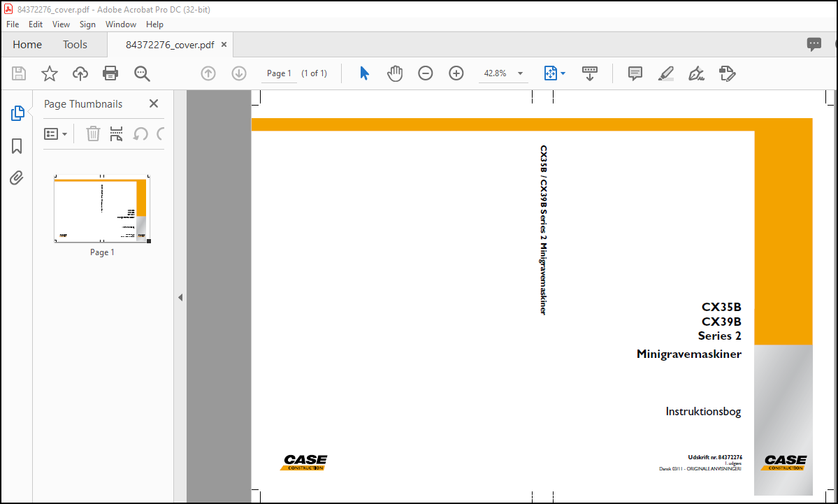
Task: Open the File menu
Action: click(13, 24)
